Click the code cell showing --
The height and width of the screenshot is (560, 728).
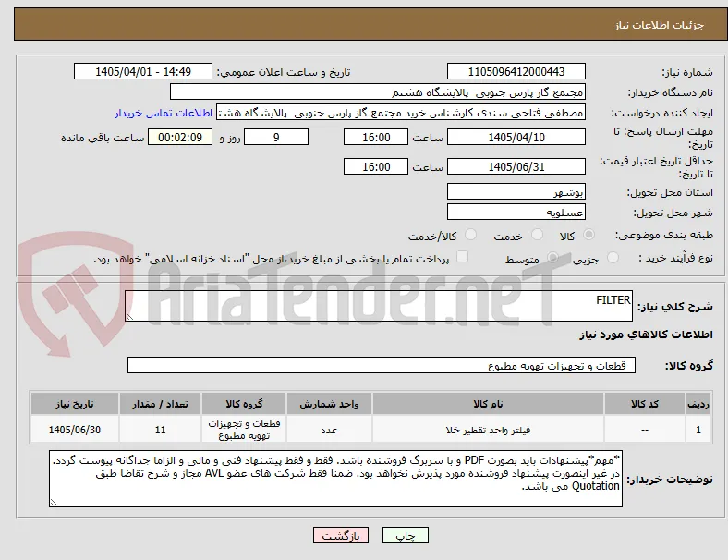[645, 430]
